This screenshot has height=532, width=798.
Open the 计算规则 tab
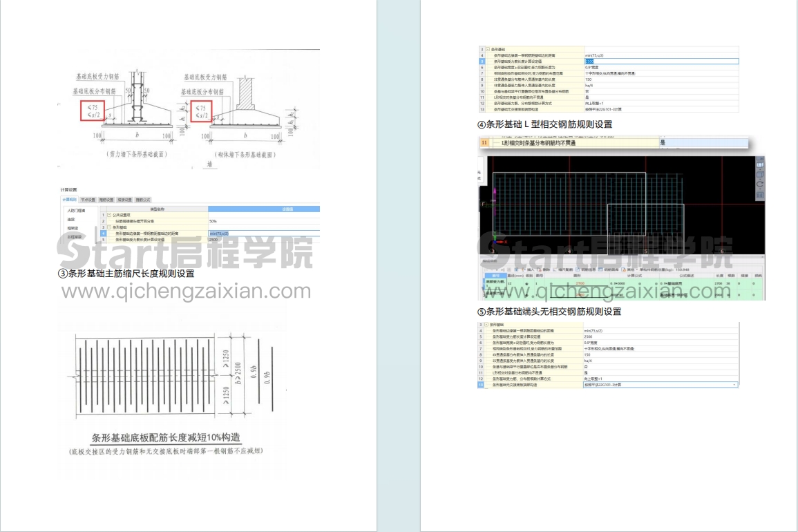pos(69,200)
